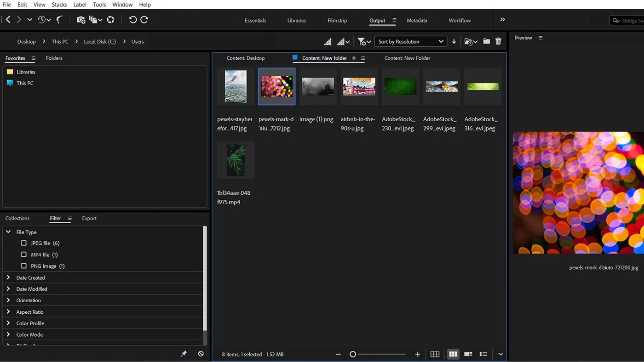The width and height of the screenshot is (644, 362).
Task: Collapse the File Type filter section
Action: coord(8,232)
